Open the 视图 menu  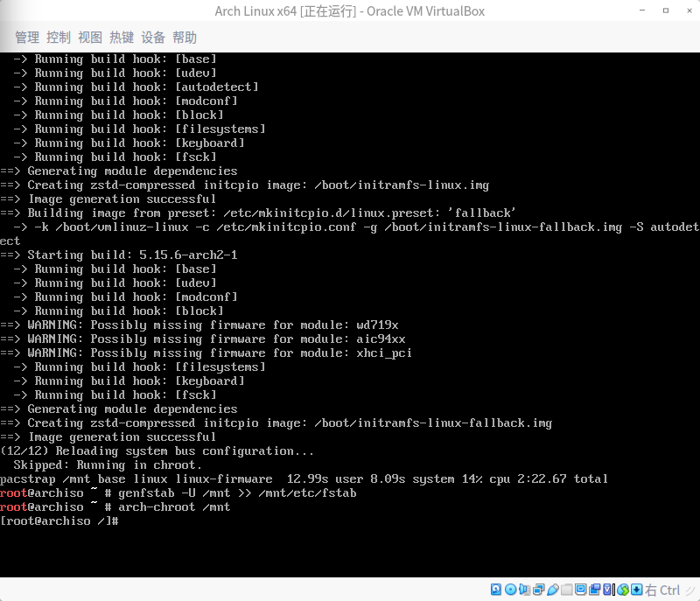tap(90, 38)
